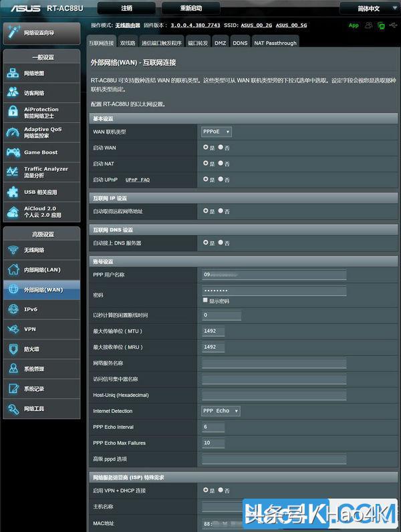The width and height of the screenshot is (401, 532).
Task: Select No (否) for Enable WAN
Action: click(x=221, y=147)
